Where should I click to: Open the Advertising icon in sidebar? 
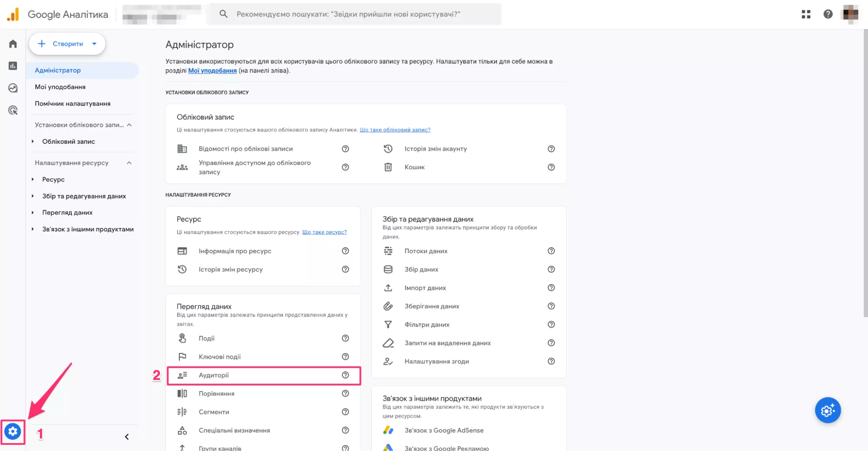point(13,110)
